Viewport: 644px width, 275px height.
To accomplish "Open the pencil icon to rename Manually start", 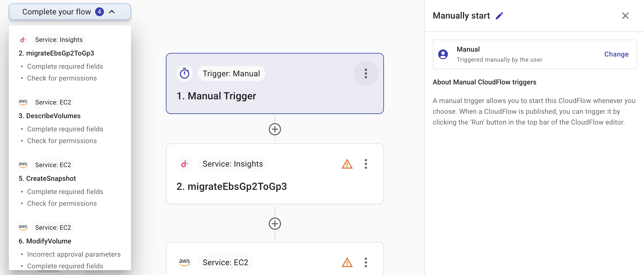I will [x=500, y=15].
